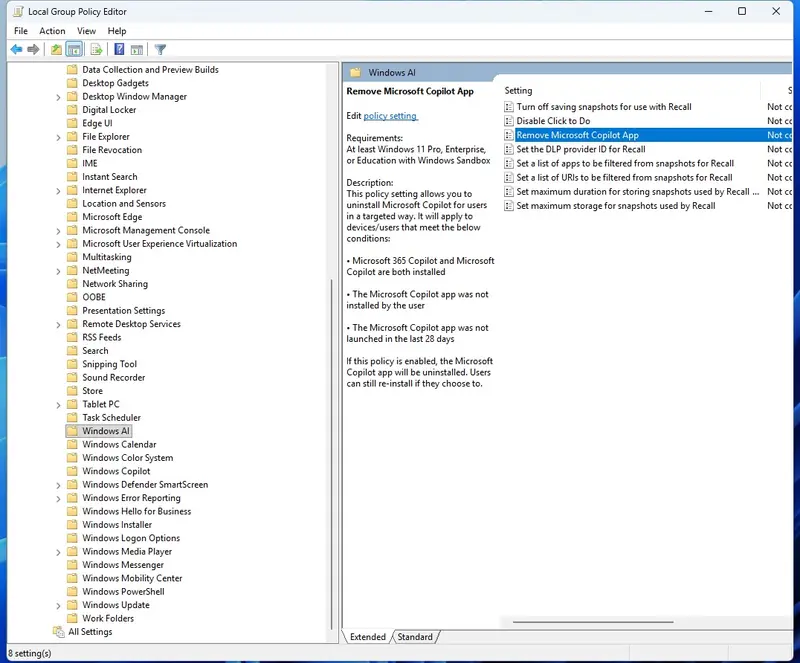Click the Export List toolbar icon
This screenshot has height=663, width=800.
pos(96,50)
